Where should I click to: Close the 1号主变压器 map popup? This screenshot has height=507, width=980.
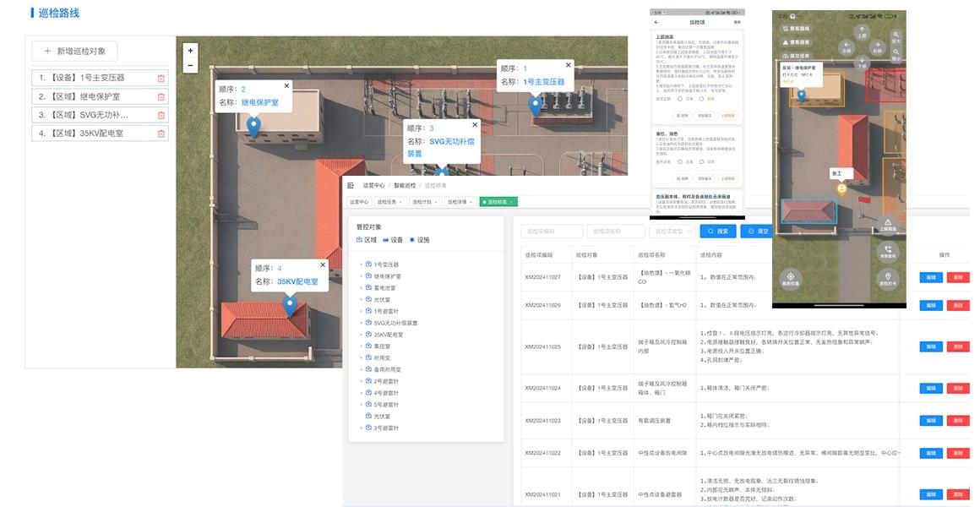click(x=568, y=65)
